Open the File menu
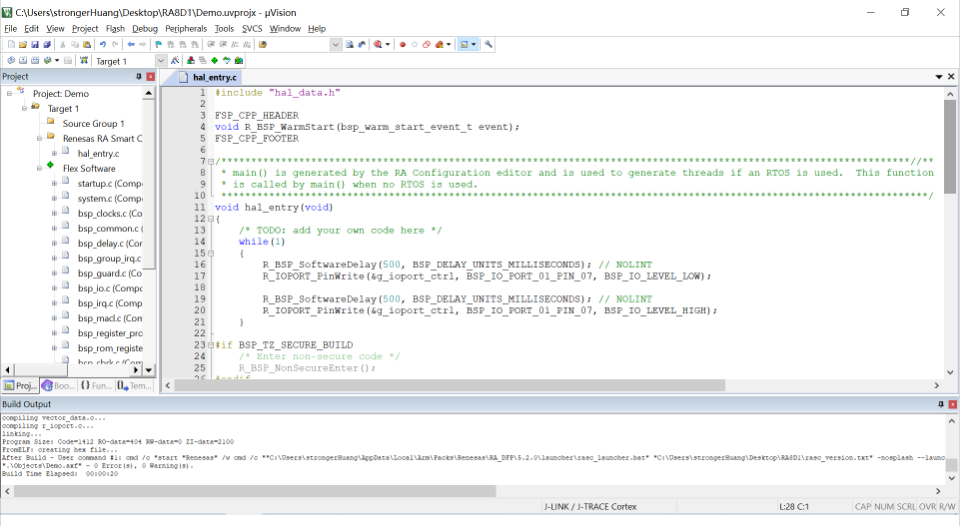This screenshot has height=526, width=960. pyautogui.click(x=10, y=28)
